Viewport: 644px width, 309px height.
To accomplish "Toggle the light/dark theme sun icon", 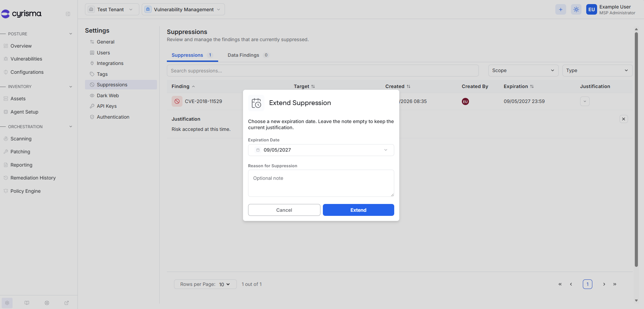I will click(576, 10).
